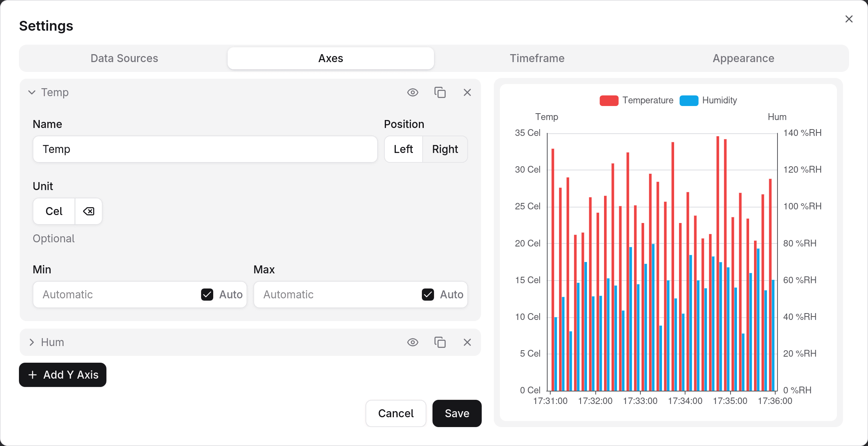Close the Settings dialog

[x=849, y=19]
